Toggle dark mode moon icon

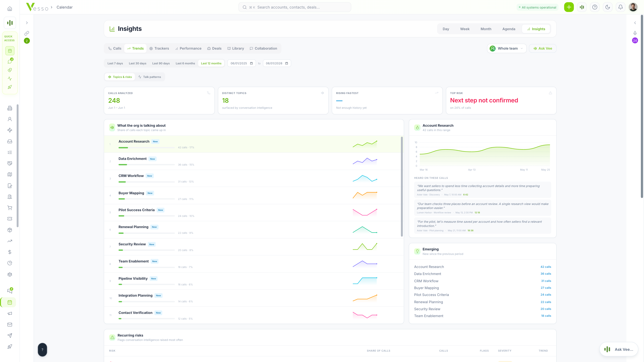(607, 7)
